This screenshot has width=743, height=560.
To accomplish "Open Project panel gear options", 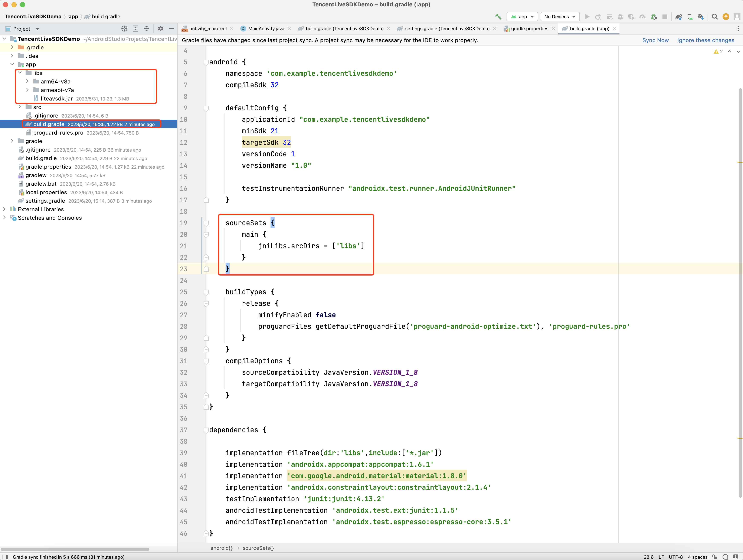I will coord(161,29).
